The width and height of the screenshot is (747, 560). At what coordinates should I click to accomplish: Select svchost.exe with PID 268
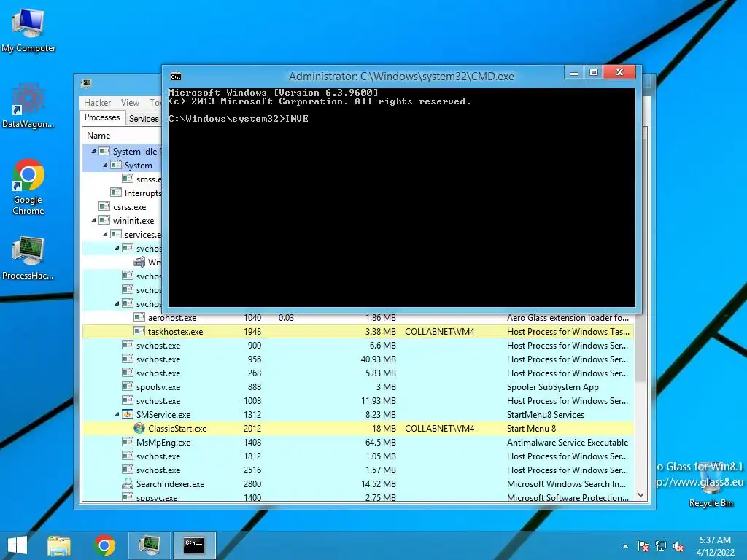358,373
